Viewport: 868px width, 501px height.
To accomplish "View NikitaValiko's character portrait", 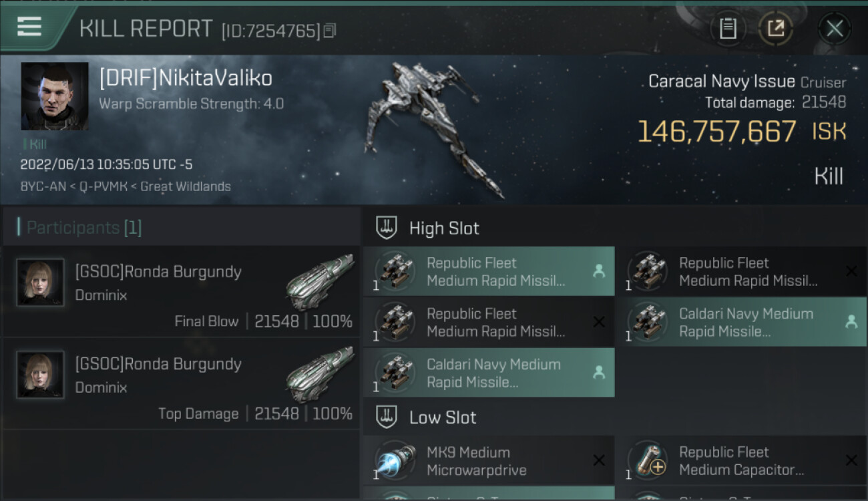I will (55, 96).
